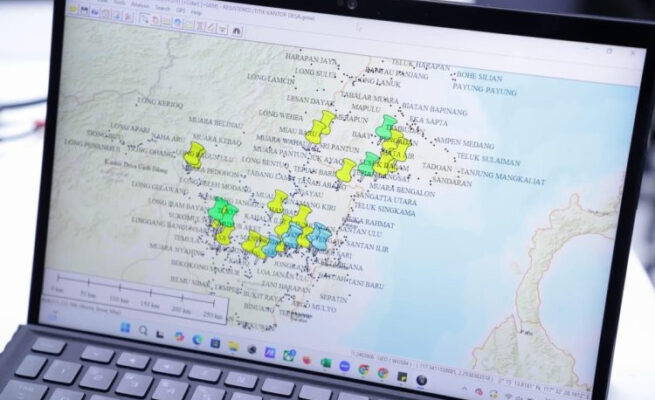Open the Analysis menu
655x400 pixels.
click(x=138, y=4)
